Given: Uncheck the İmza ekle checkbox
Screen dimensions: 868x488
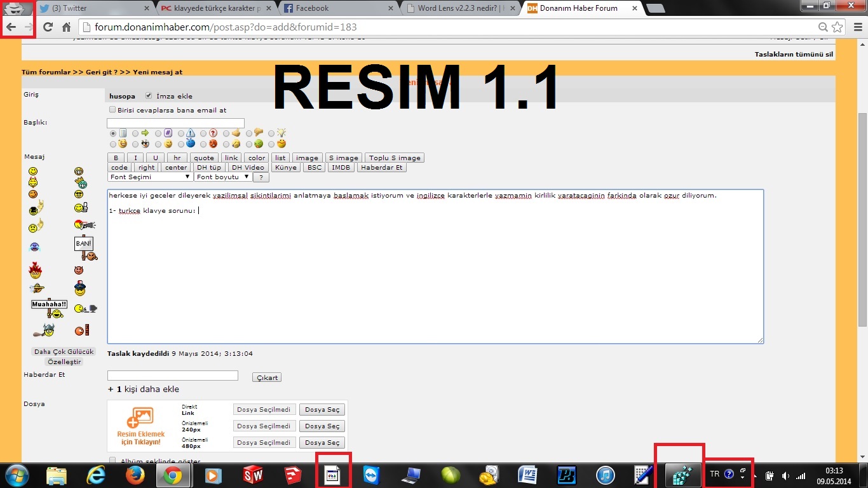Looking at the screenshot, I should coord(149,96).
